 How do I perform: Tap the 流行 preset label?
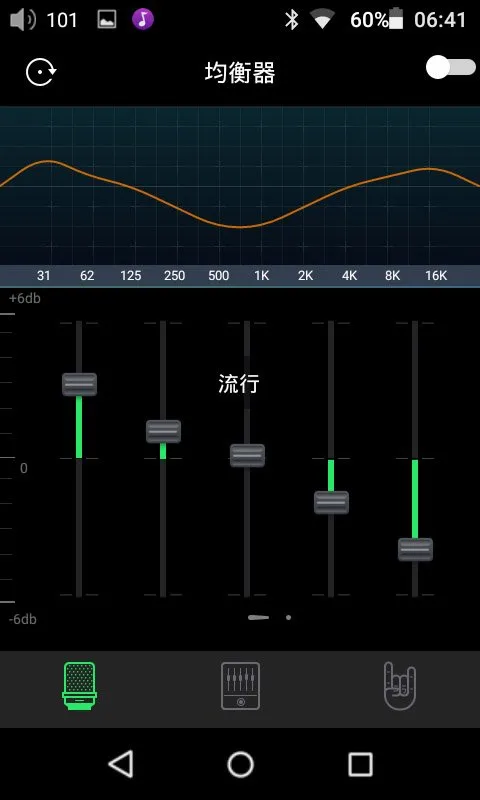click(x=239, y=384)
